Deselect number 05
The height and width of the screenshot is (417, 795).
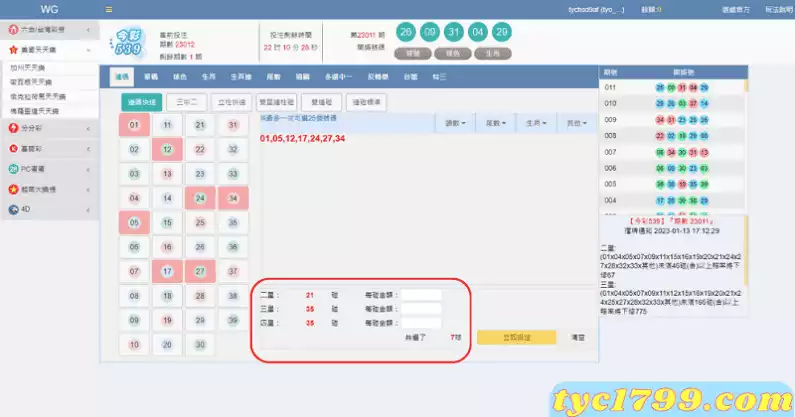(134, 222)
